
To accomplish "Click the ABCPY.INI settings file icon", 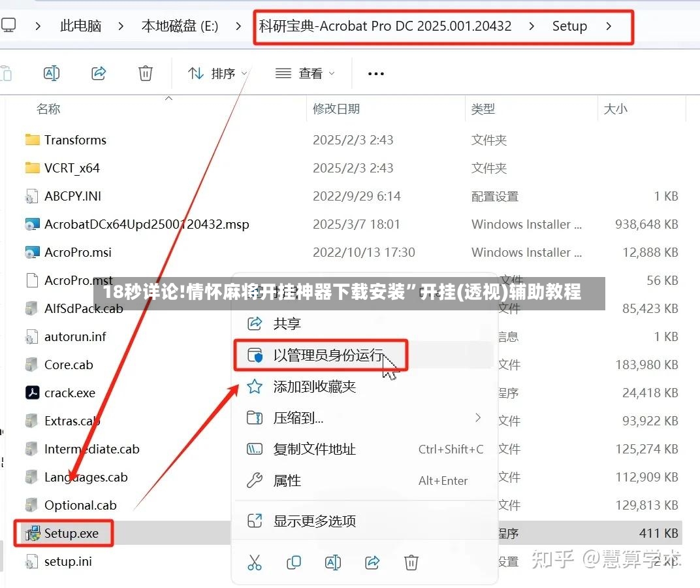I will coord(32,196).
